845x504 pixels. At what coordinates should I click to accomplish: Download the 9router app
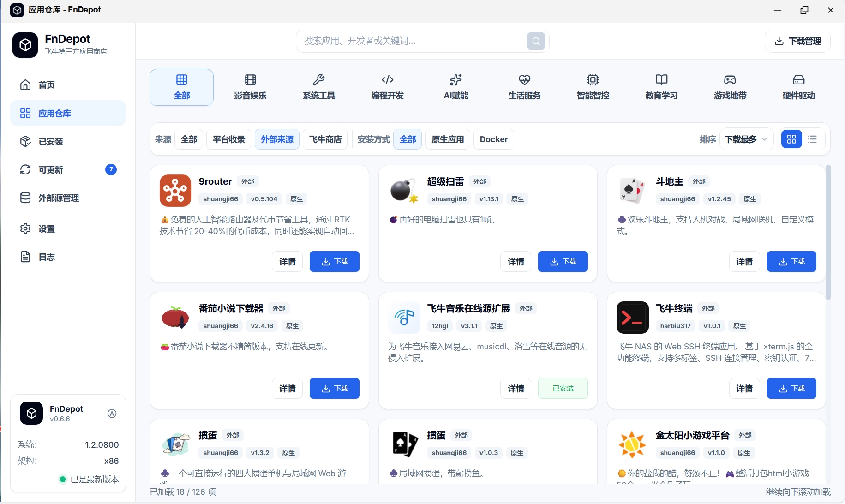(334, 261)
